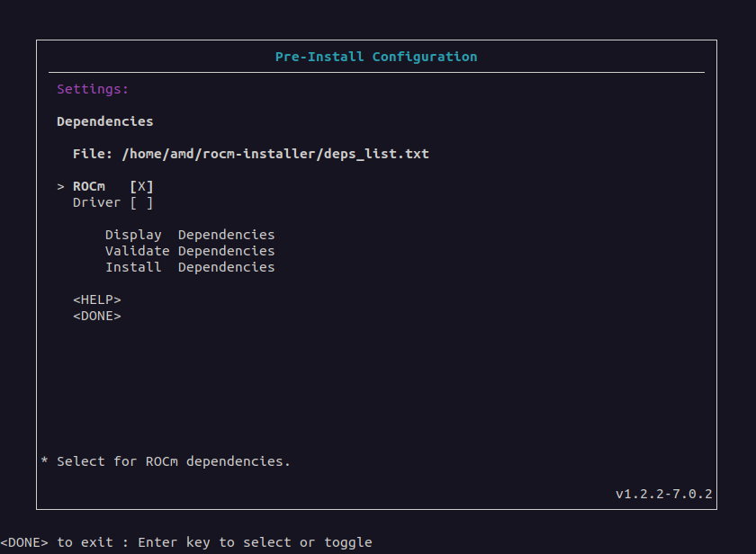756x554 pixels.
Task: Click the > selection cursor marker
Action: click(60, 186)
